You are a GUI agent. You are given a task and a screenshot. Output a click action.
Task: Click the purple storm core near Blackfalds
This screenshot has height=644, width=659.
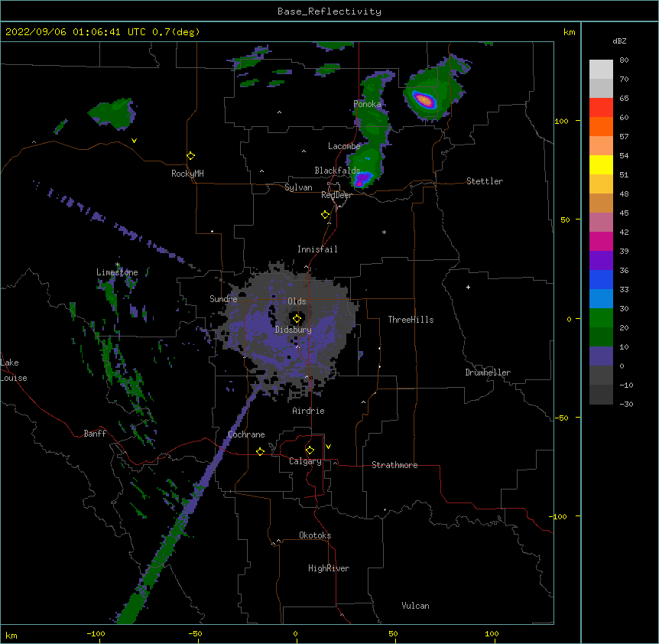[x=362, y=180]
